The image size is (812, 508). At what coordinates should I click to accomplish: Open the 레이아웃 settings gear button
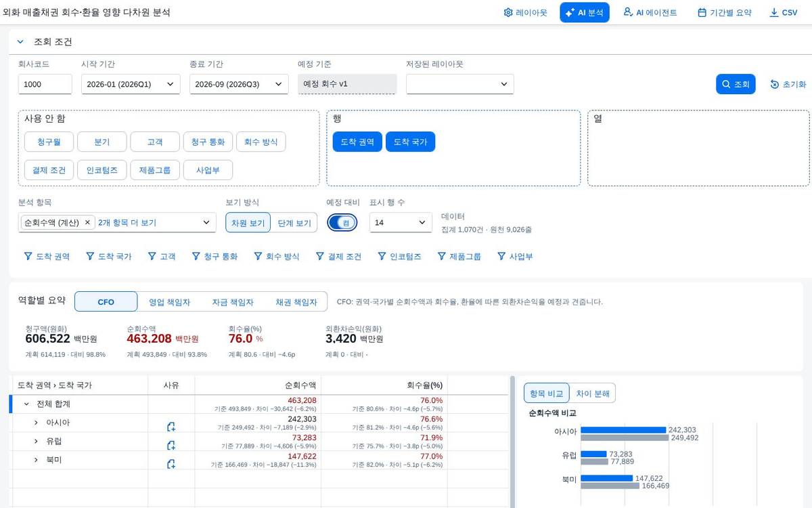tap(525, 12)
